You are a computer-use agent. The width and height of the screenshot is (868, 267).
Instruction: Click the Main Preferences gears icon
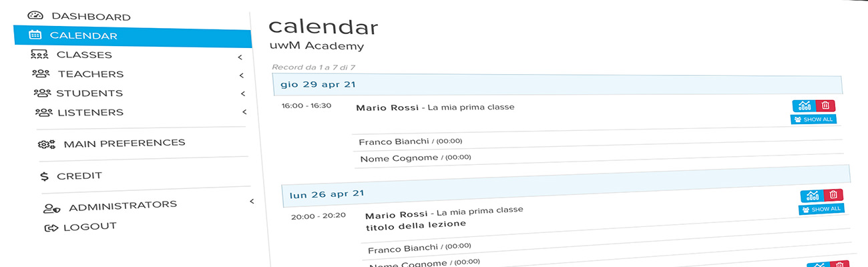(47, 144)
